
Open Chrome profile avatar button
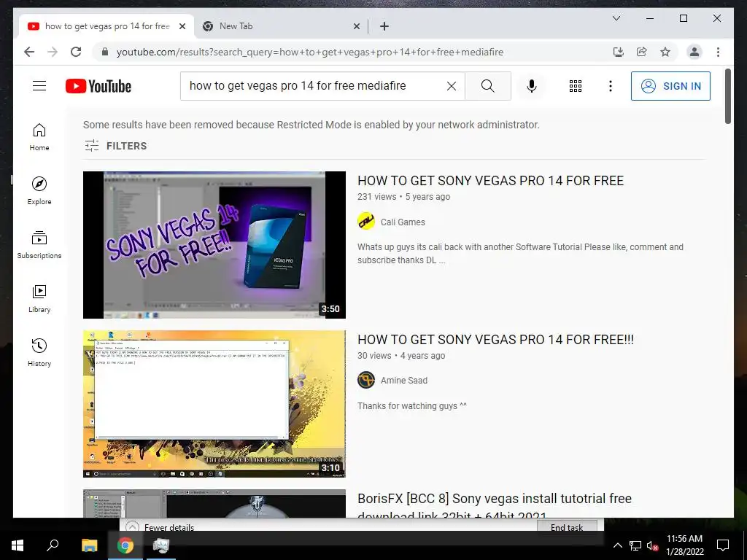[x=694, y=52]
